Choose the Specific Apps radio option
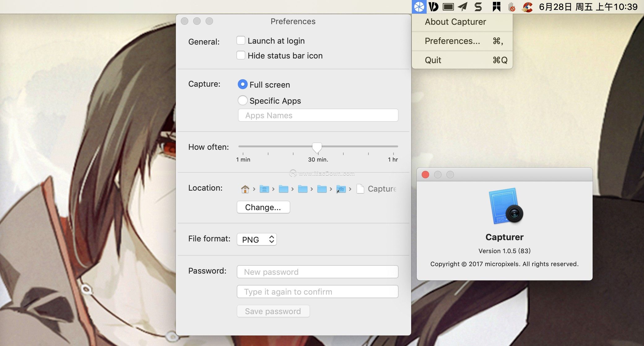Viewport: 644px width, 346px height. [242, 100]
